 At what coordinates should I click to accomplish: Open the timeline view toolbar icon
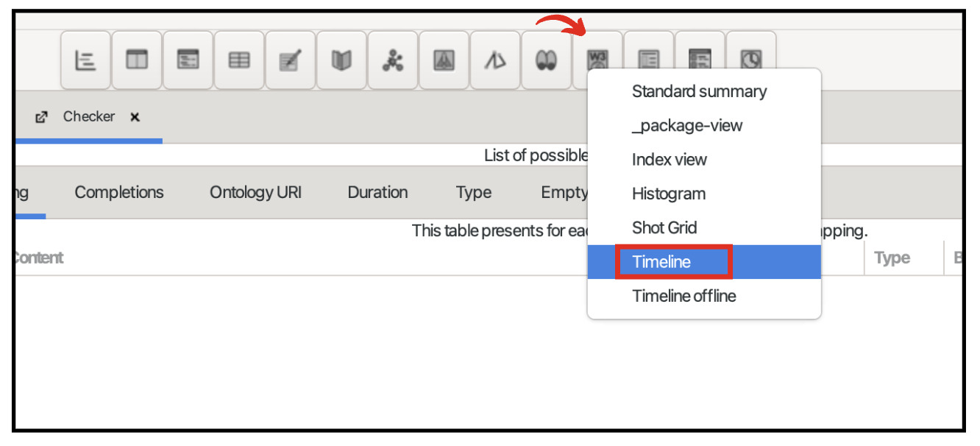pyautogui.click(x=86, y=60)
